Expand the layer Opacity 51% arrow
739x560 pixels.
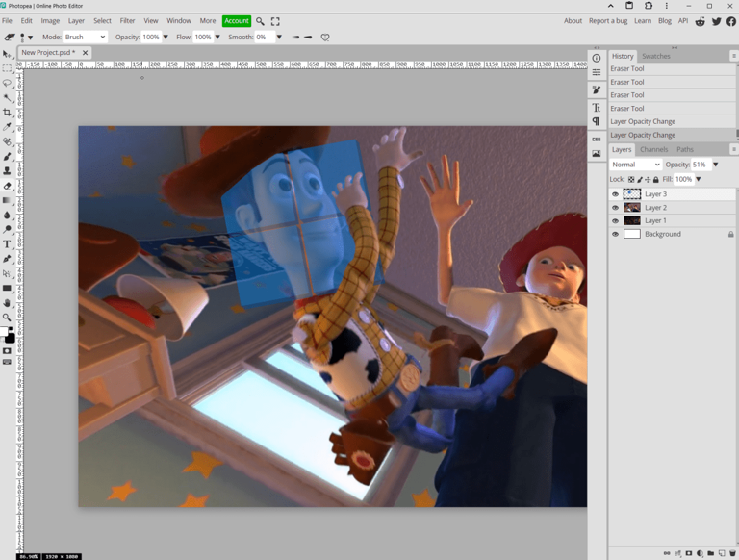click(716, 165)
